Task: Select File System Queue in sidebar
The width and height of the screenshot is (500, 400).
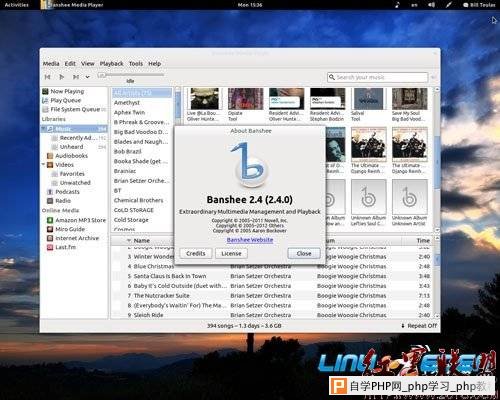Action: (75, 109)
